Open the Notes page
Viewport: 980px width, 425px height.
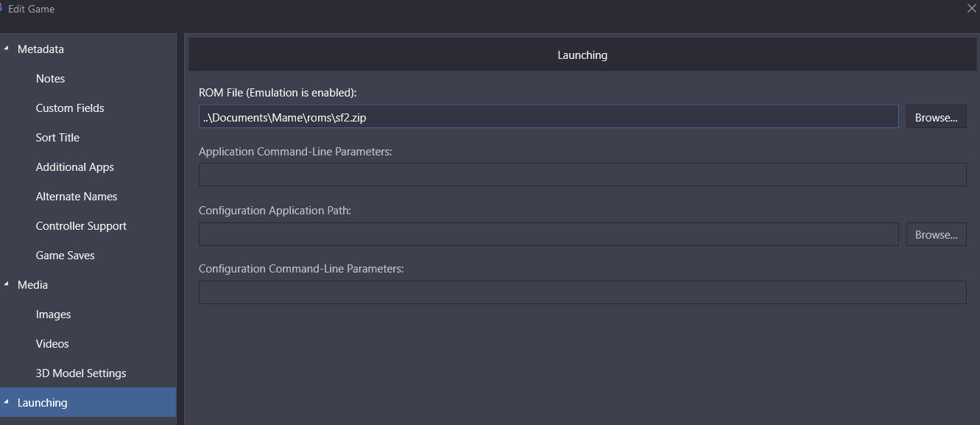(50, 78)
